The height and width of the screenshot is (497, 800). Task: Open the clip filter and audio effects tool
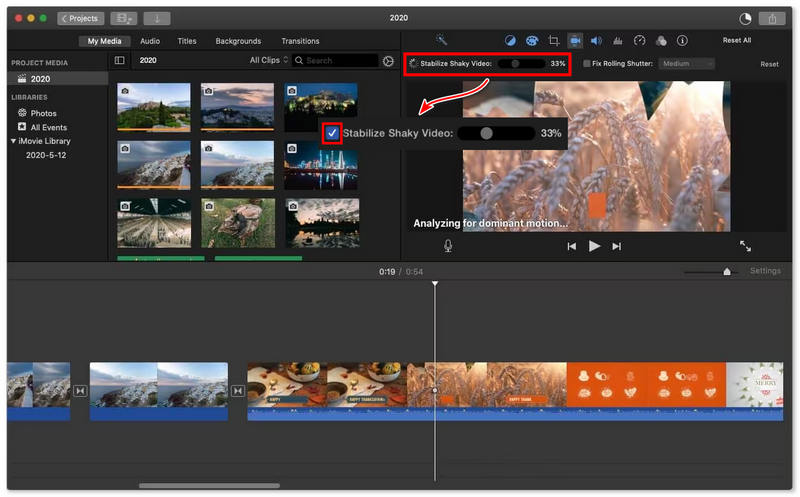pyautogui.click(x=661, y=41)
